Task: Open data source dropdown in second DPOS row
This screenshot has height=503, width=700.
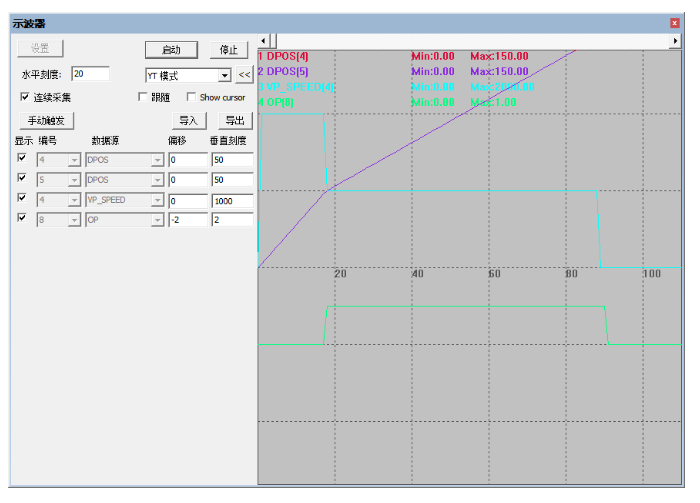Action: (157, 180)
